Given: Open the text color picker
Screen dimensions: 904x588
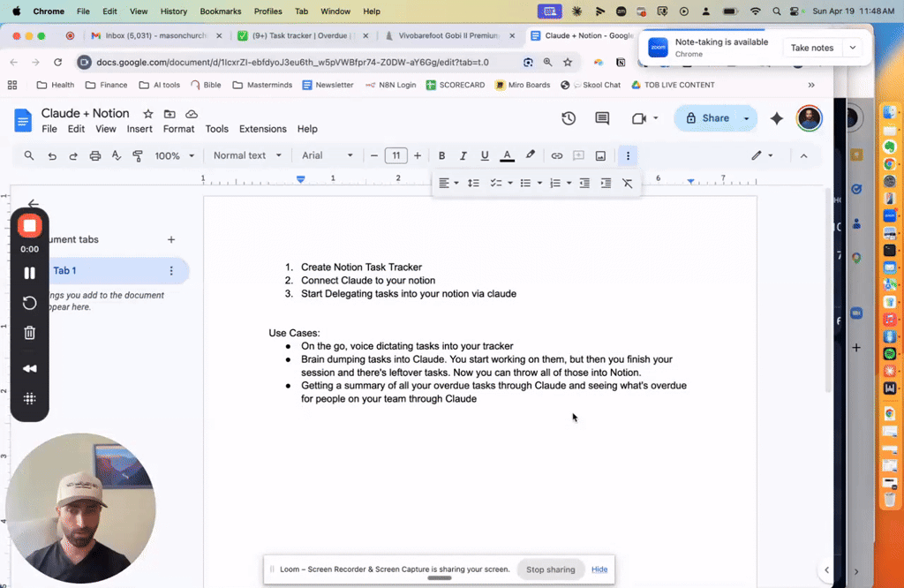Looking at the screenshot, I should [x=507, y=155].
